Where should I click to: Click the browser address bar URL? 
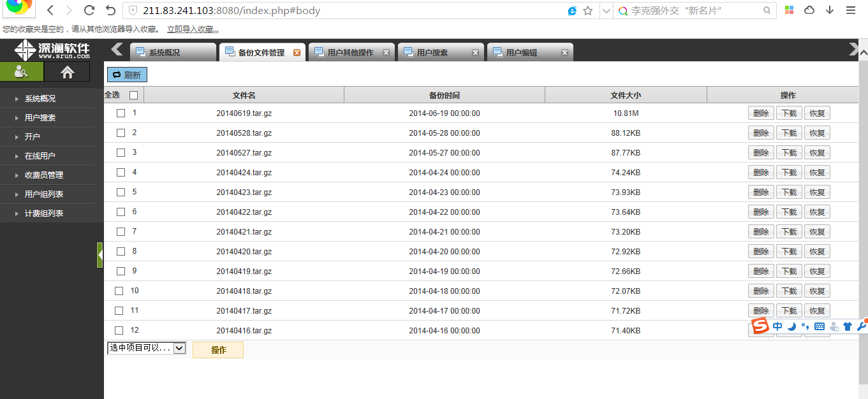point(232,10)
